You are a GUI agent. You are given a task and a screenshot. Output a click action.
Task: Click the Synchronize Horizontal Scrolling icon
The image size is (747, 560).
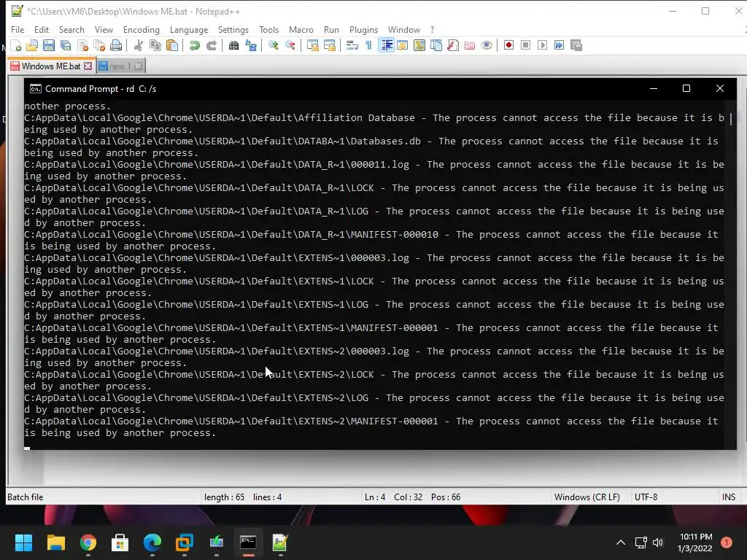tap(329, 46)
